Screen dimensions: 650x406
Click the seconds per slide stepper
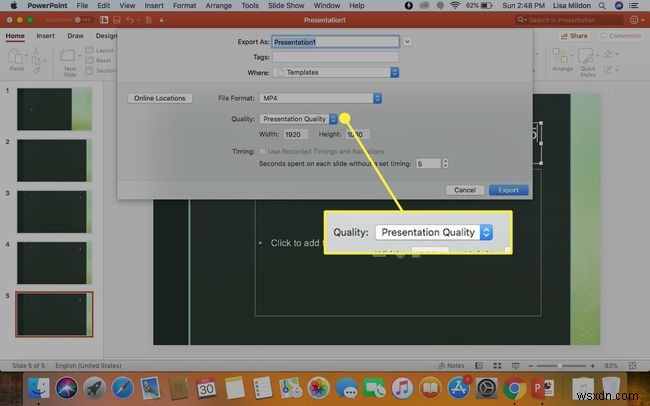(x=445, y=163)
